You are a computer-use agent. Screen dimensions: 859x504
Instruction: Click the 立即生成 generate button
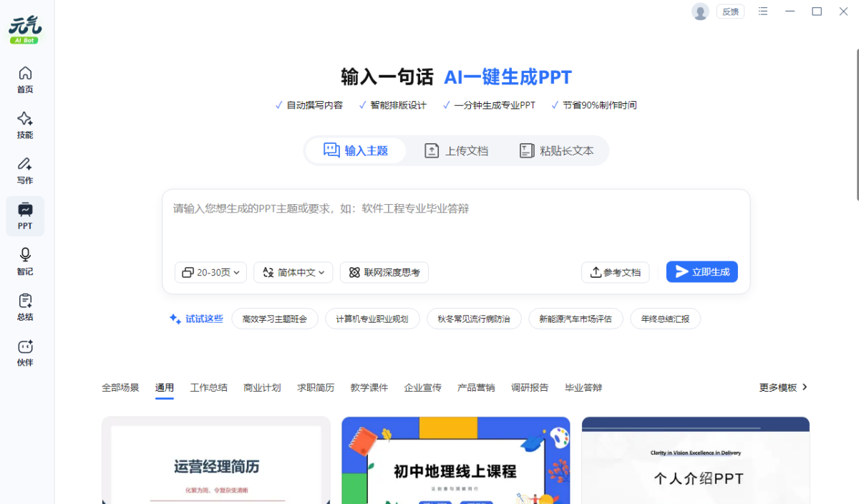click(x=702, y=272)
